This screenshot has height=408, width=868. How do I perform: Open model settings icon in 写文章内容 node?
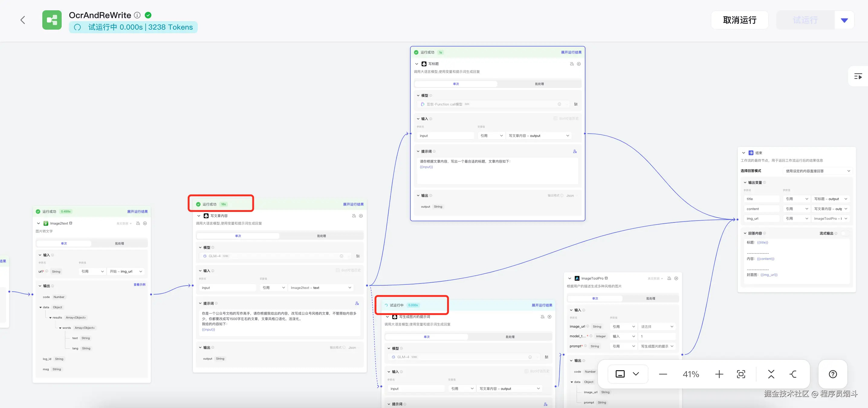(358, 256)
